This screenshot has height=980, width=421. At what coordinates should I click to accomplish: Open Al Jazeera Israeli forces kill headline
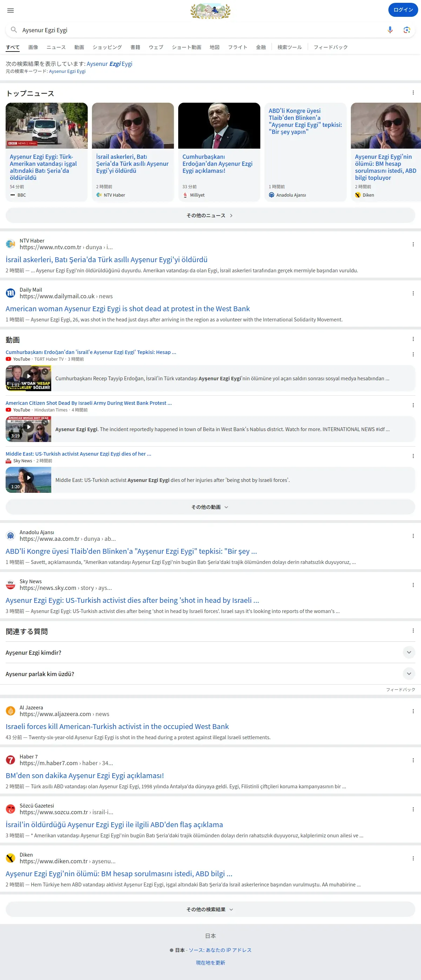(117, 726)
